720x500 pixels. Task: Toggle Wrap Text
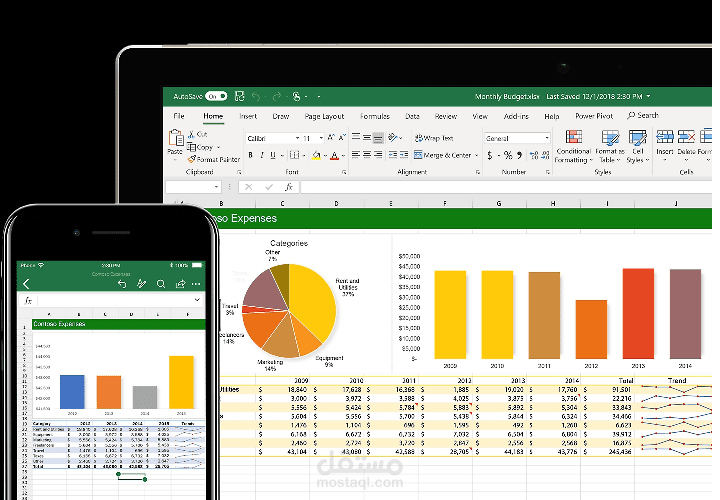pos(434,138)
